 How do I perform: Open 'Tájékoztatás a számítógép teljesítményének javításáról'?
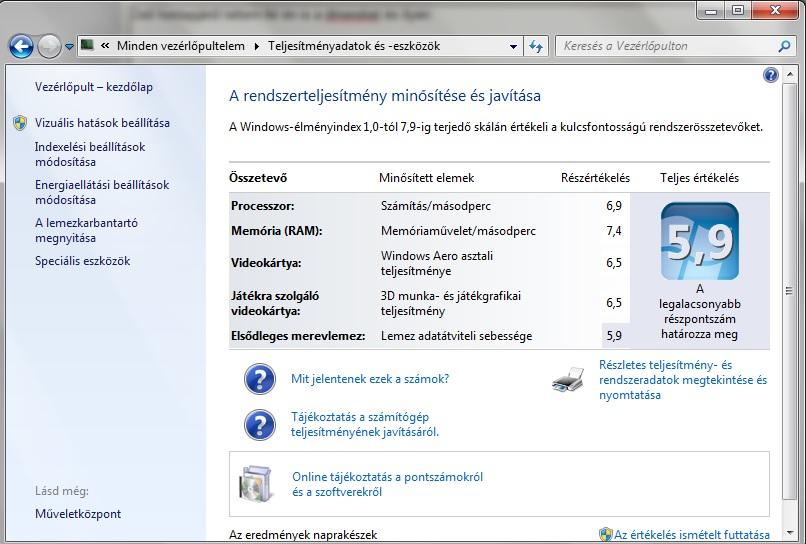(x=365, y=424)
